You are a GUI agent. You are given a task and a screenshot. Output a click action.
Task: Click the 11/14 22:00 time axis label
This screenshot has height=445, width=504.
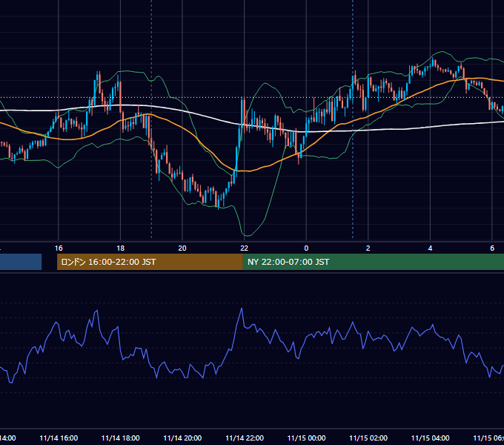(x=245, y=438)
